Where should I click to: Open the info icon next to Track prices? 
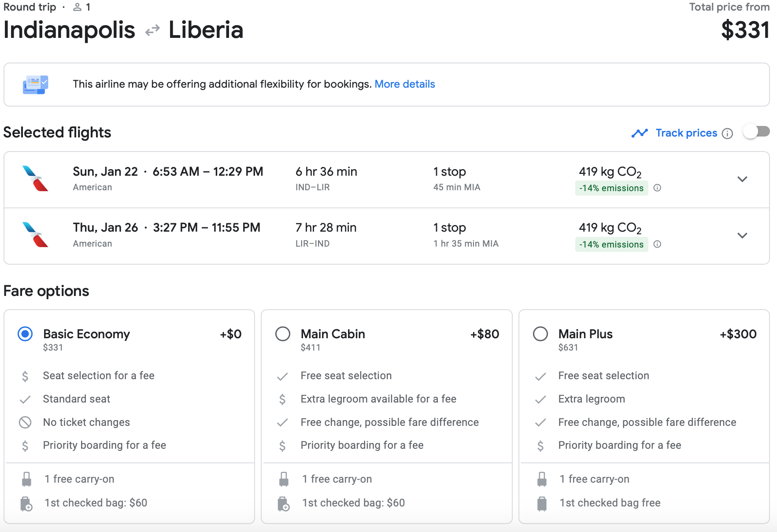(728, 133)
